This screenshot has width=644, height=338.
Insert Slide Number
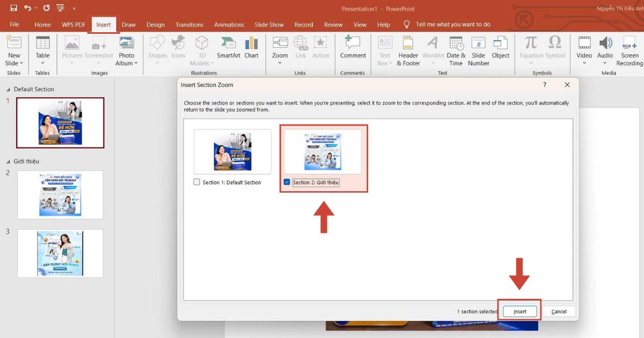478,51
